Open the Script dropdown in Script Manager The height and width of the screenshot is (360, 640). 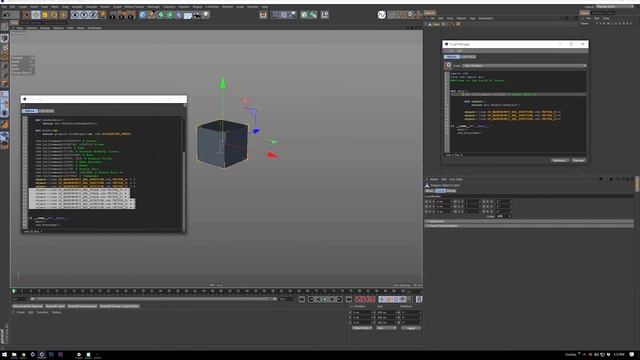click(524, 66)
